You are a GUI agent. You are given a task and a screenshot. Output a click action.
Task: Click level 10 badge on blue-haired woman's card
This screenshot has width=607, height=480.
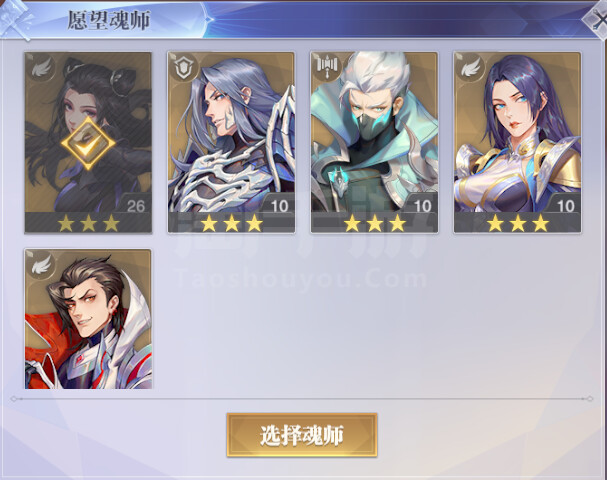[566, 205]
